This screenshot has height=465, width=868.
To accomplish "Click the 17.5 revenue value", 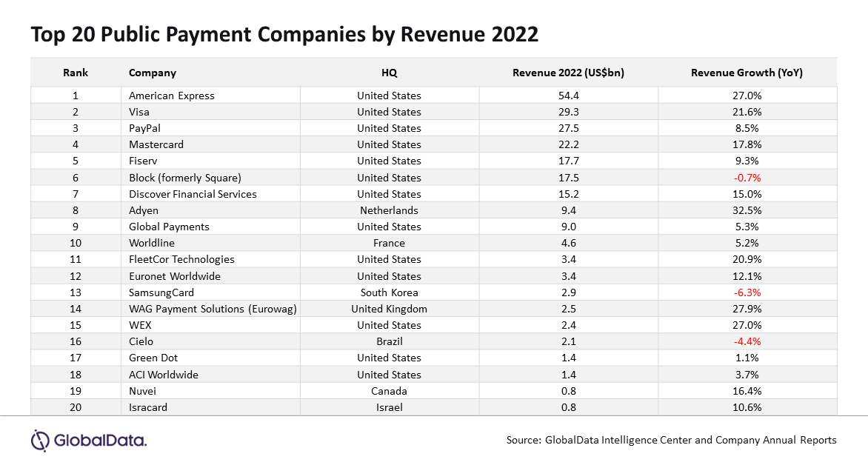I will (569, 178).
